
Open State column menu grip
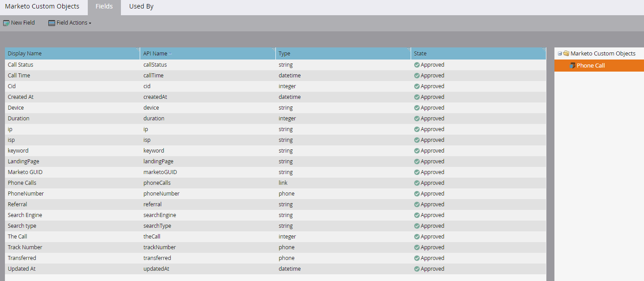(544, 49)
